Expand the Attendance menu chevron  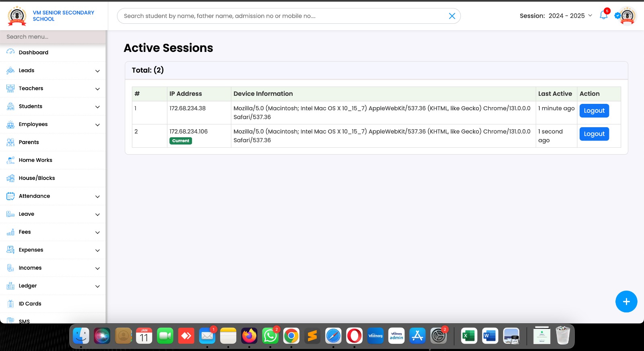click(x=97, y=196)
